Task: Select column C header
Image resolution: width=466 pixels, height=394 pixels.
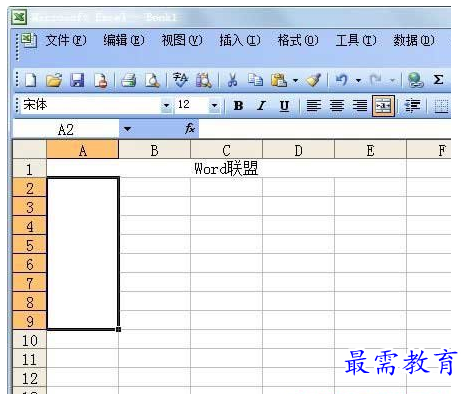Action: tap(226, 149)
